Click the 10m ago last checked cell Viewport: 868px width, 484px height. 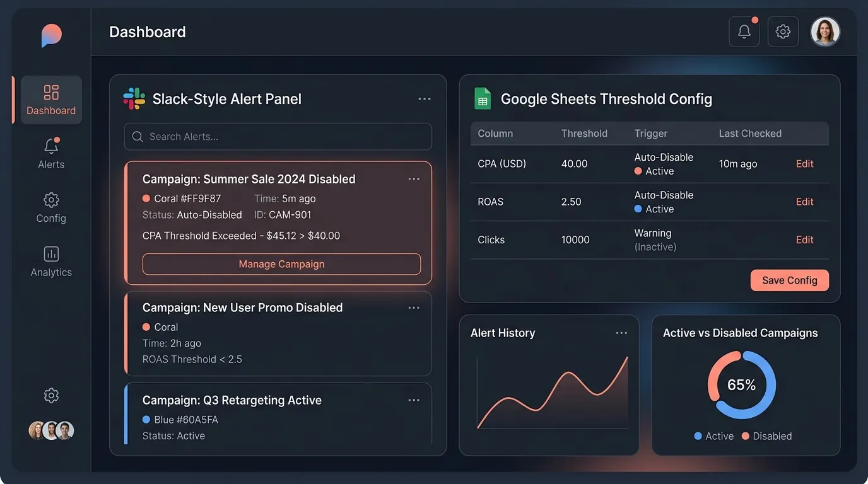tap(738, 164)
